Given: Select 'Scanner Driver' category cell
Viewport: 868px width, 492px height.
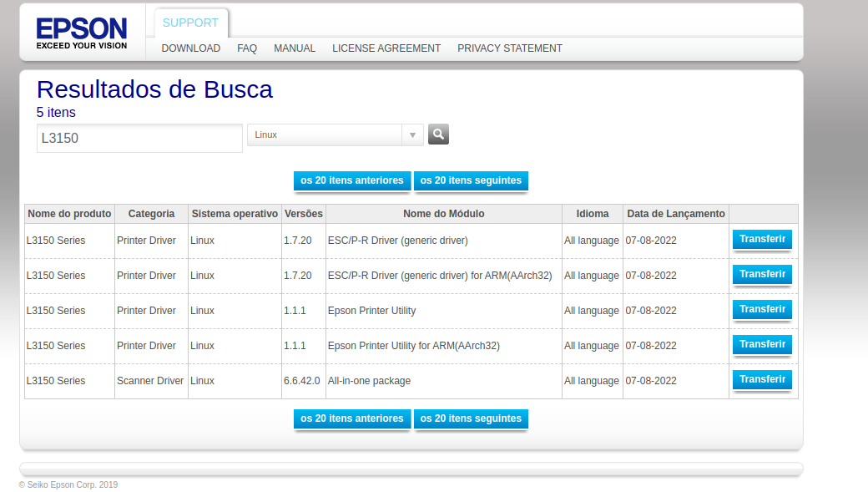Looking at the screenshot, I should [150, 381].
